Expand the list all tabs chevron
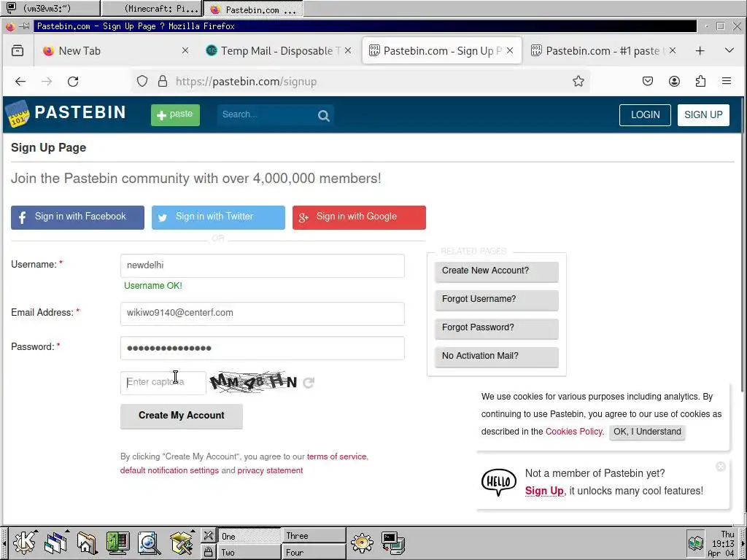 [729, 50]
